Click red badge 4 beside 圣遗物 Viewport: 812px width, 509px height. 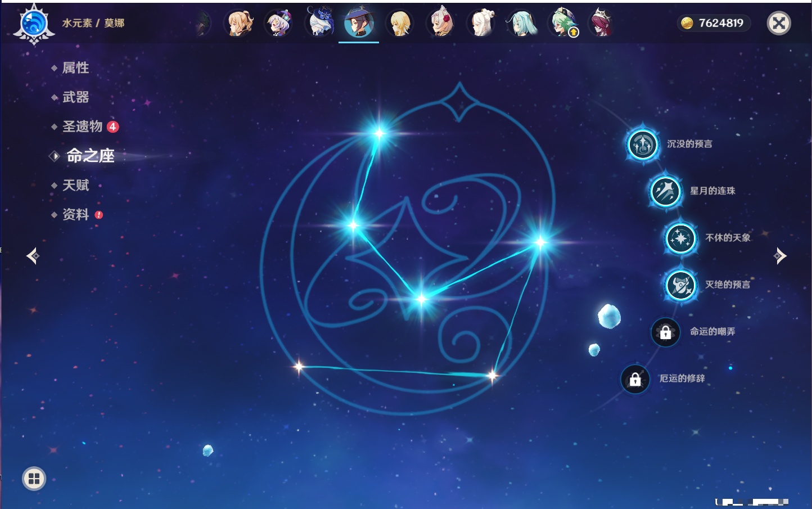(112, 127)
